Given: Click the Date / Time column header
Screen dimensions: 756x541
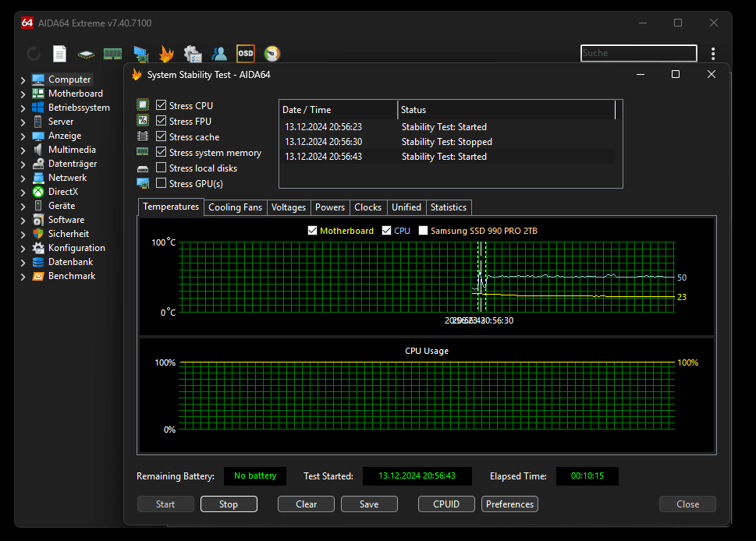Looking at the screenshot, I should coord(339,110).
